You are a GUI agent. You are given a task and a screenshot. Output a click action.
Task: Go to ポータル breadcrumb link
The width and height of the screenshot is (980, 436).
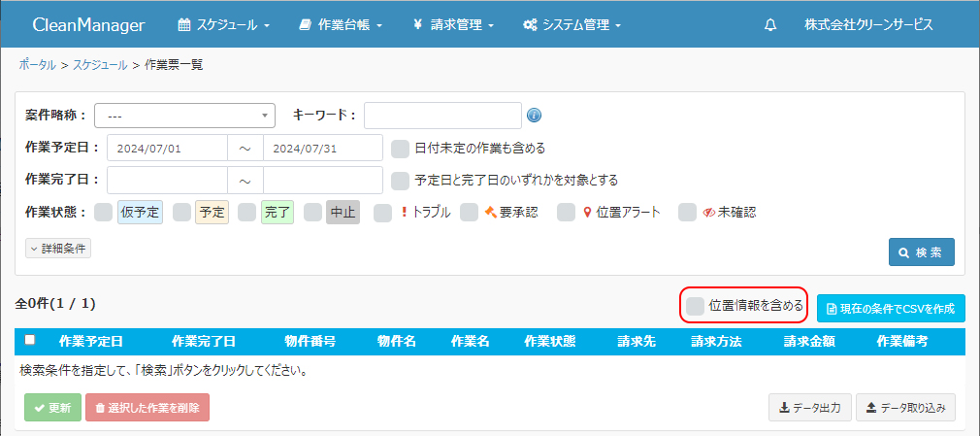click(x=38, y=64)
